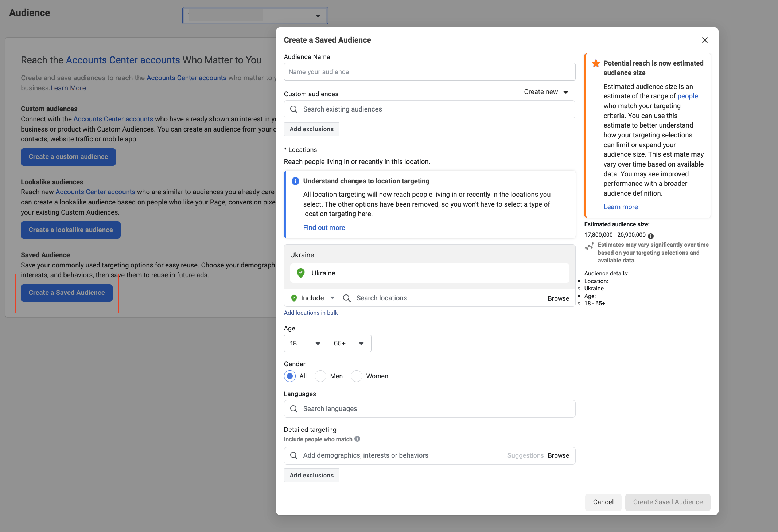Click the Audience Name input field
The image size is (778, 532).
(x=429, y=72)
